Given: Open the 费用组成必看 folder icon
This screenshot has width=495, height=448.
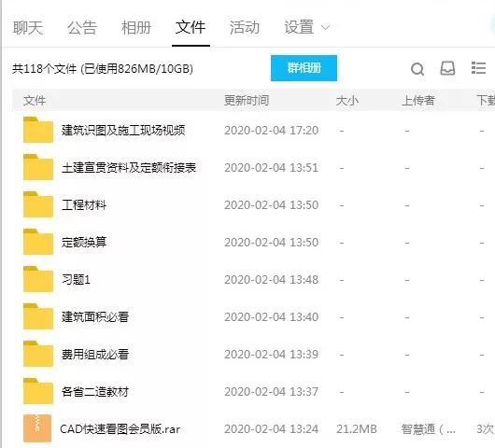Looking at the screenshot, I should pyautogui.click(x=38, y=354).
